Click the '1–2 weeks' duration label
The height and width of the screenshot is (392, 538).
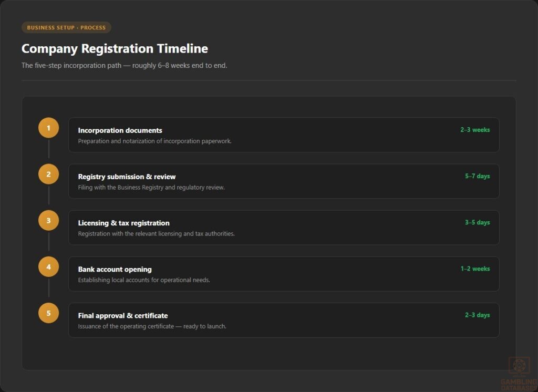point(475,269)
